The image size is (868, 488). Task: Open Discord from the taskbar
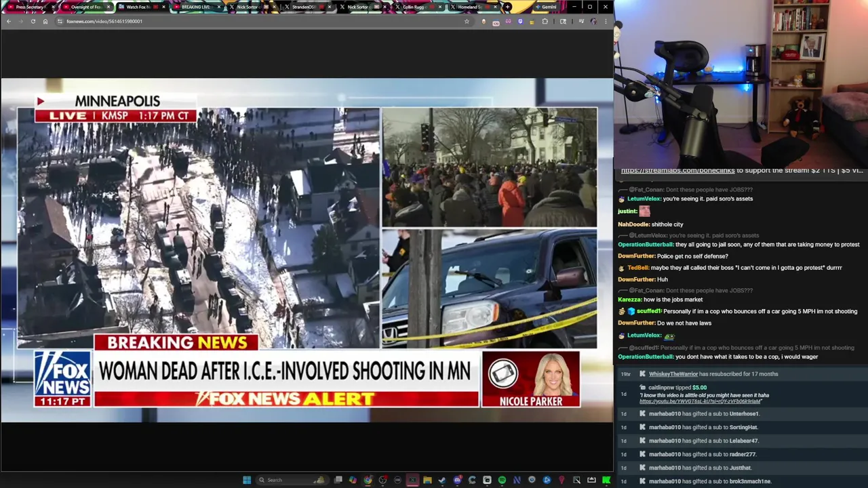point(457,480)
